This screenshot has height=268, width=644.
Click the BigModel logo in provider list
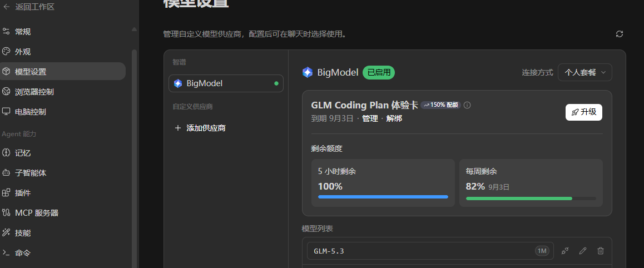point(178,83)
